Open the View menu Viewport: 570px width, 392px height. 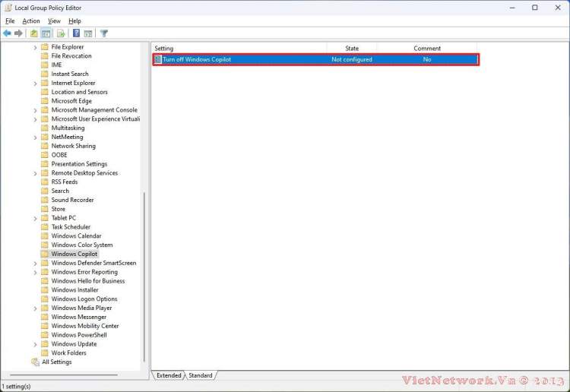point(54,21)
